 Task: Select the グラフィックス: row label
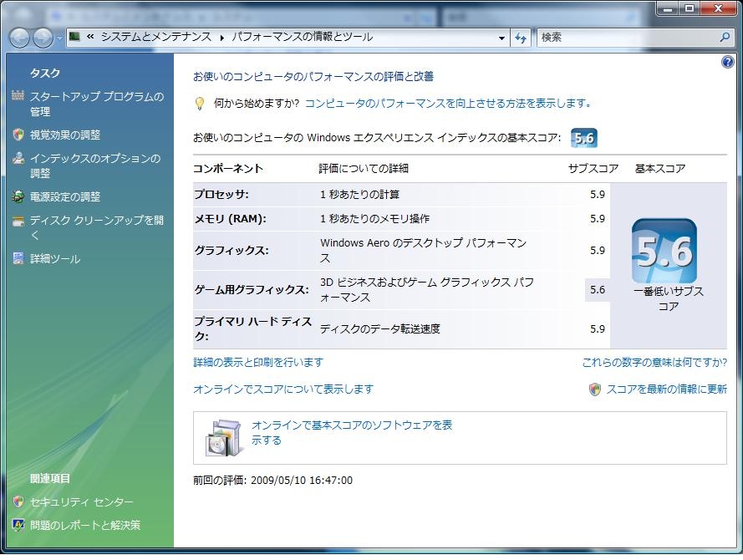click(x=232, y=251)
